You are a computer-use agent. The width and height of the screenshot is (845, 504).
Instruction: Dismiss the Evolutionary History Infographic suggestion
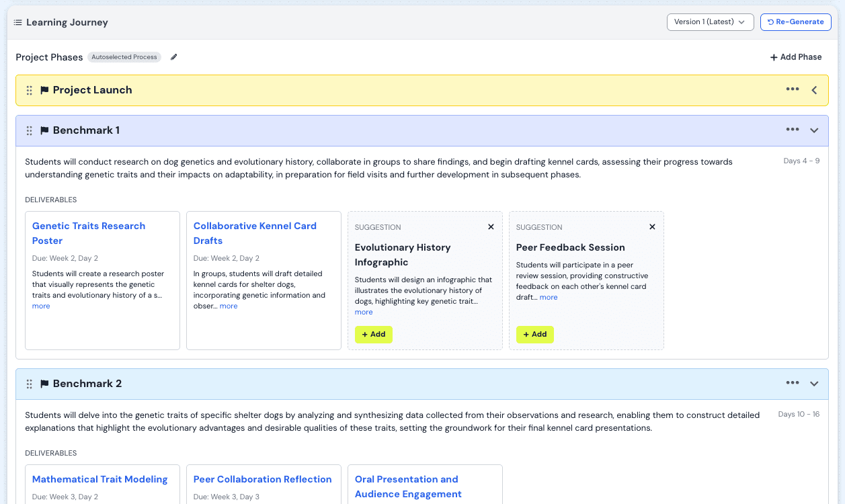point(491,227)
